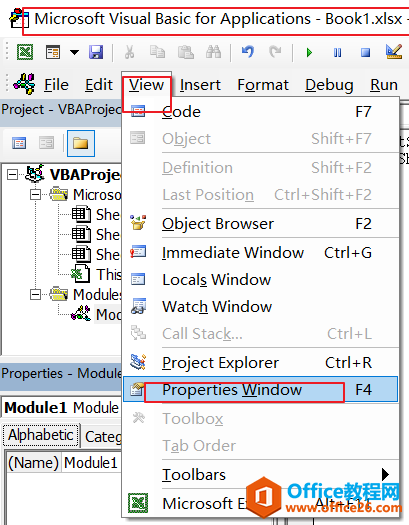The image size is (409, 525).
Task: Click the Save floppy disk icon
Action: click(96, 52)
